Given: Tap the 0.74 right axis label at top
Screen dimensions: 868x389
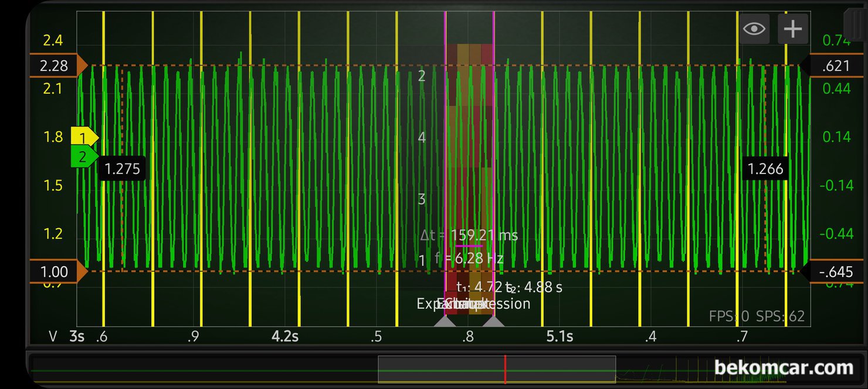Looking at the screenshot, I should (x=836, y=40).
